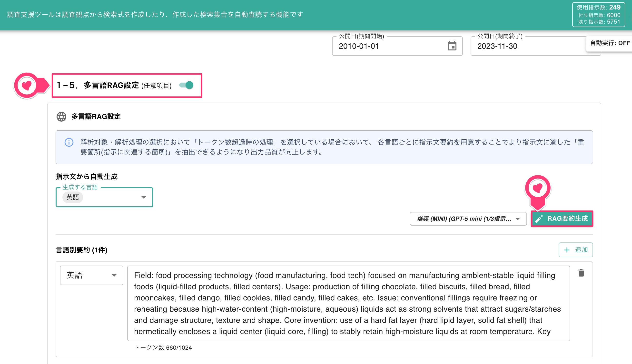Click the 自動実行: OFF button
Screen dimensions: 632x364
coord(610,43)
